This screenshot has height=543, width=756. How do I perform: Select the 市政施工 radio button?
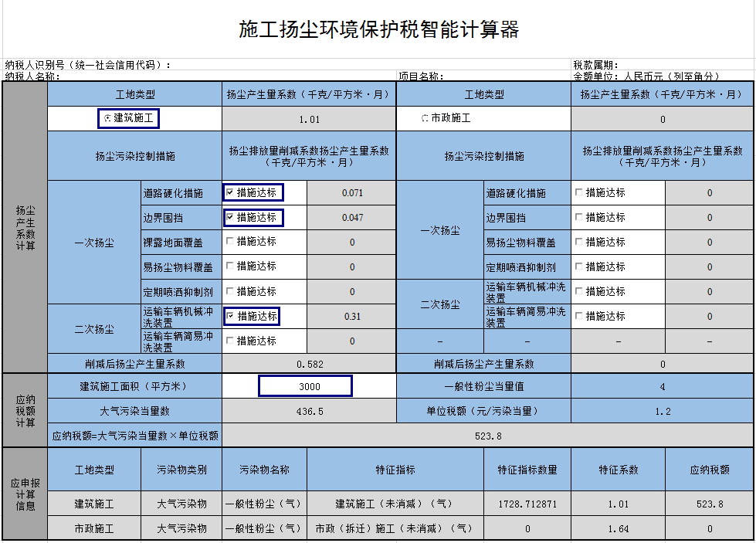click(425, 118)
